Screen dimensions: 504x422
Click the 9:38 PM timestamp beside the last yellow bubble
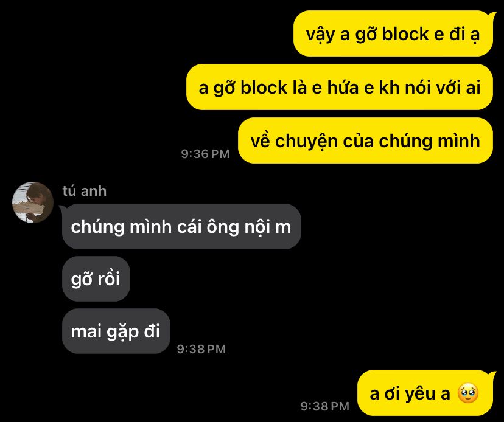324,406
